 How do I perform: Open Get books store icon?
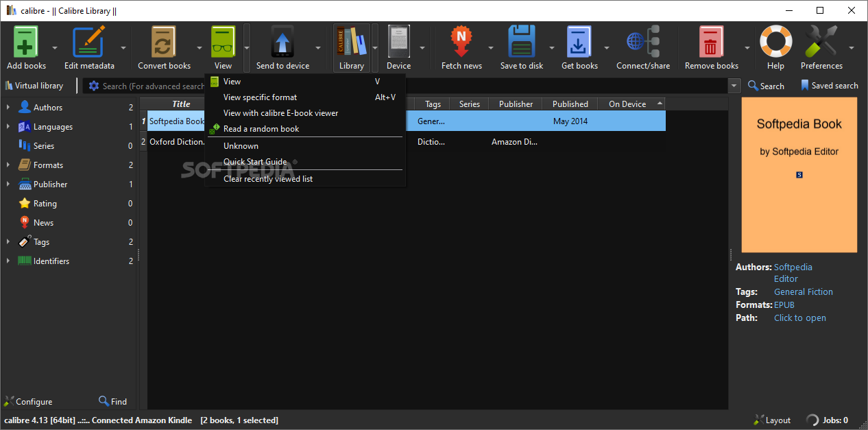[579, 42]
